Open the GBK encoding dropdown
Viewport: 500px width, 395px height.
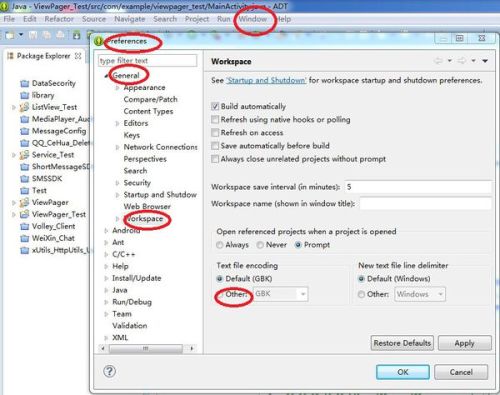(x=303, y=294)
